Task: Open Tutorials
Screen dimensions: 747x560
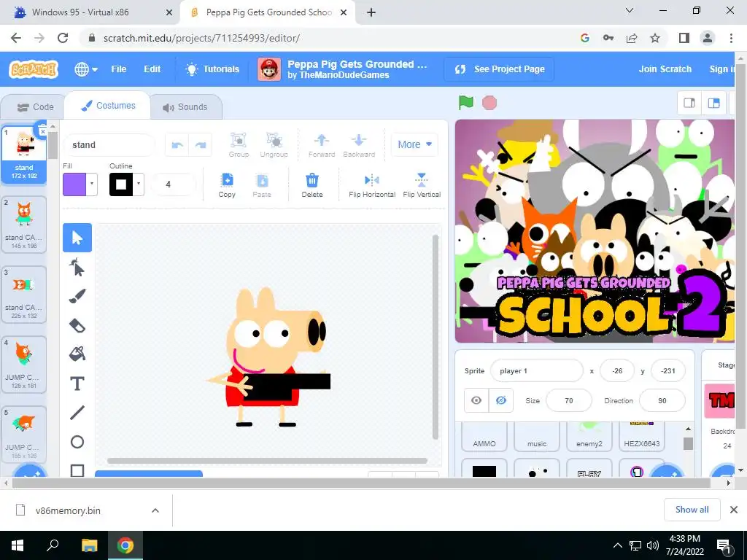Action: pyautogui.click(x=212, y=69)
